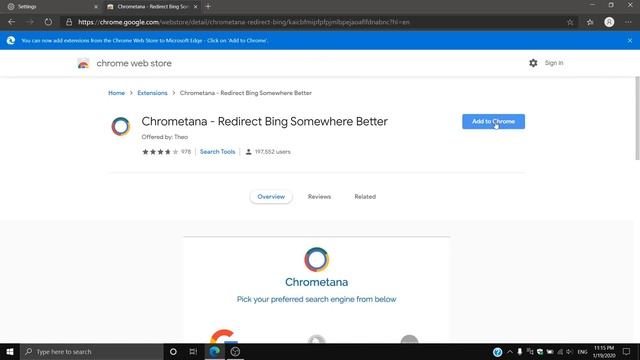
Task: Click Sign in link
Action: tap(554, 63)
